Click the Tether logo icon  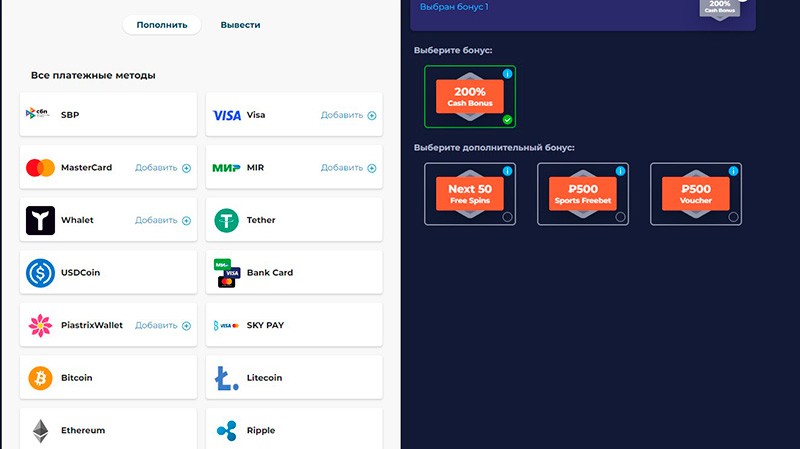coord(227,220)
